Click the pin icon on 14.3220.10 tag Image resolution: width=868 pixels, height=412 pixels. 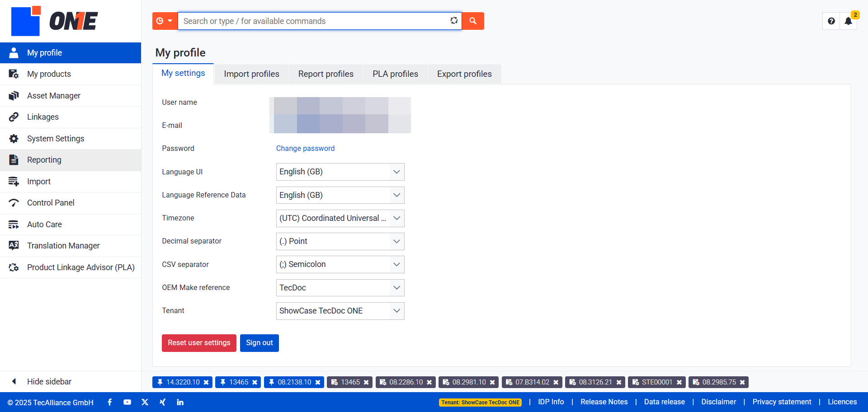[160, 382]
